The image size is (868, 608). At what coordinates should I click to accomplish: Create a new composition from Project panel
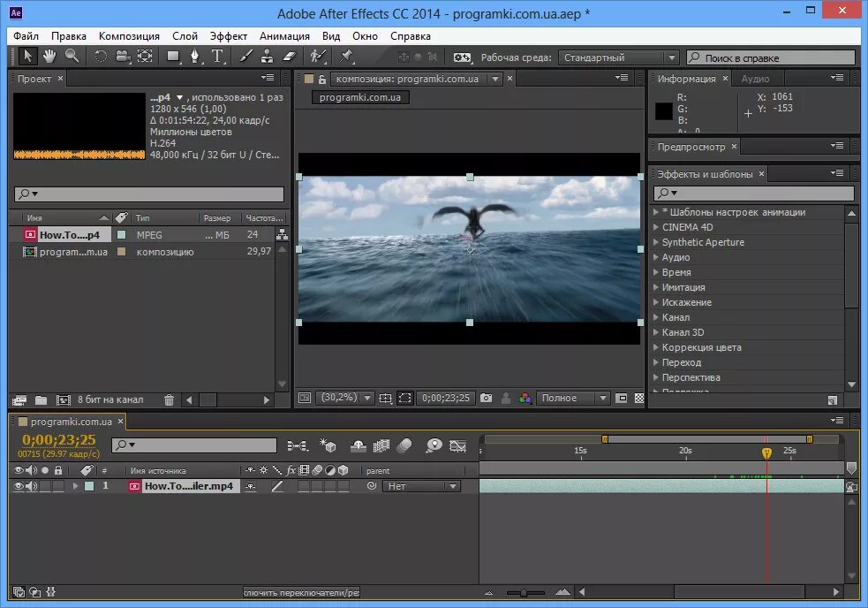click(x=64, y=399)
